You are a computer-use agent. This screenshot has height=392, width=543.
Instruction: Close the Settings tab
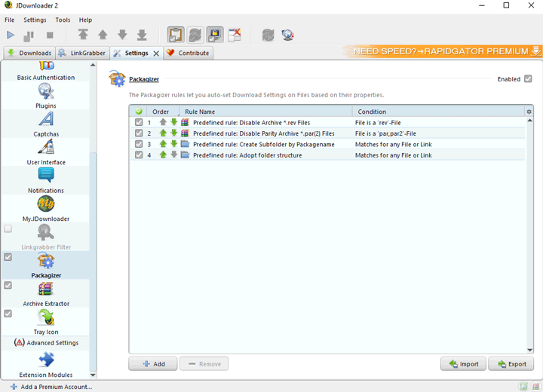pos(157,54)
